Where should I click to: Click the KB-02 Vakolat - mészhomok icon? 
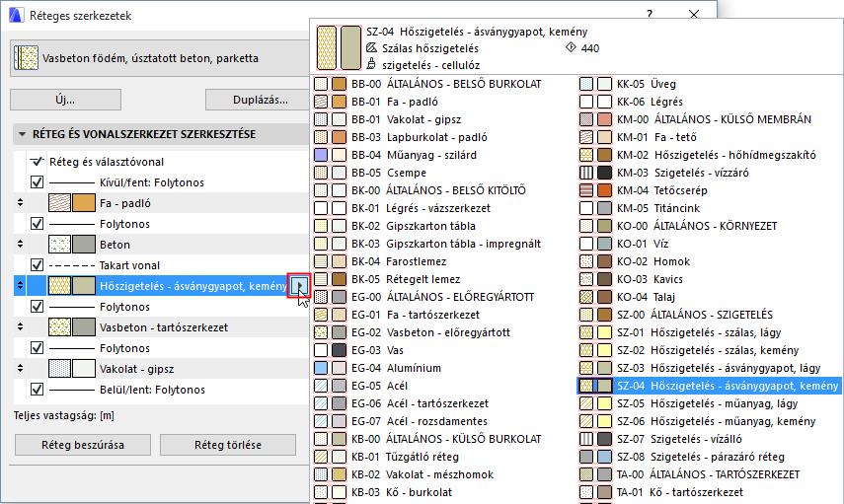coord(330,474)
